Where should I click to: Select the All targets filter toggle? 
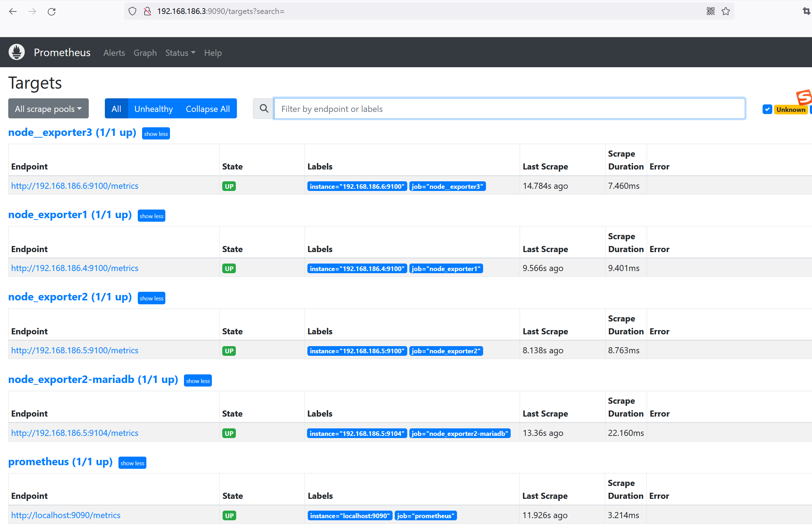tap(116, 109)
